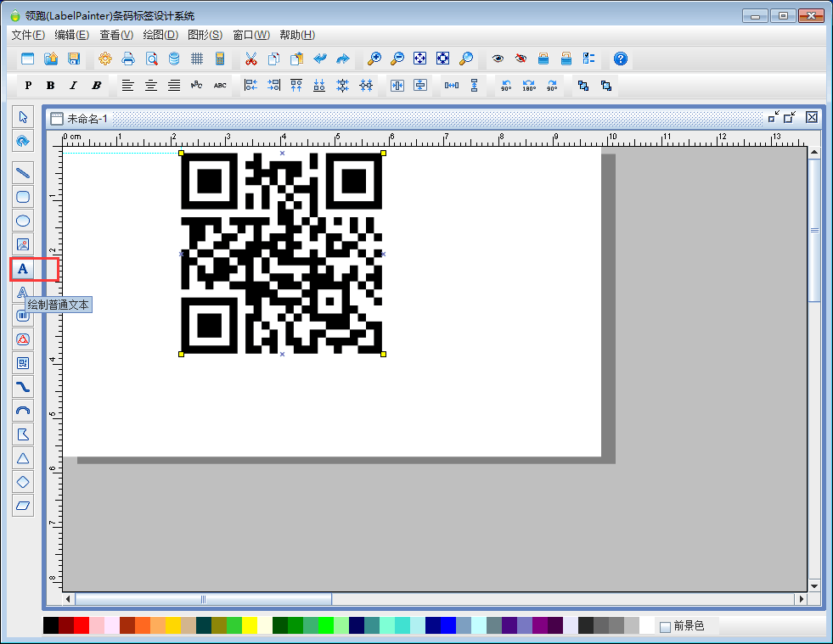Viewport: 833px width, 644px height.
Task: Center align text
Action: pos(151,86)
